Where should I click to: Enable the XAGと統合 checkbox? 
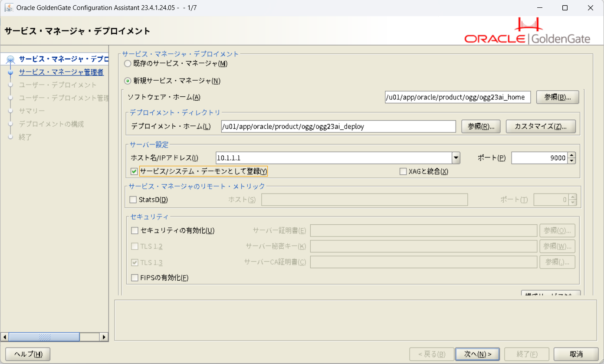coord(403,171)
